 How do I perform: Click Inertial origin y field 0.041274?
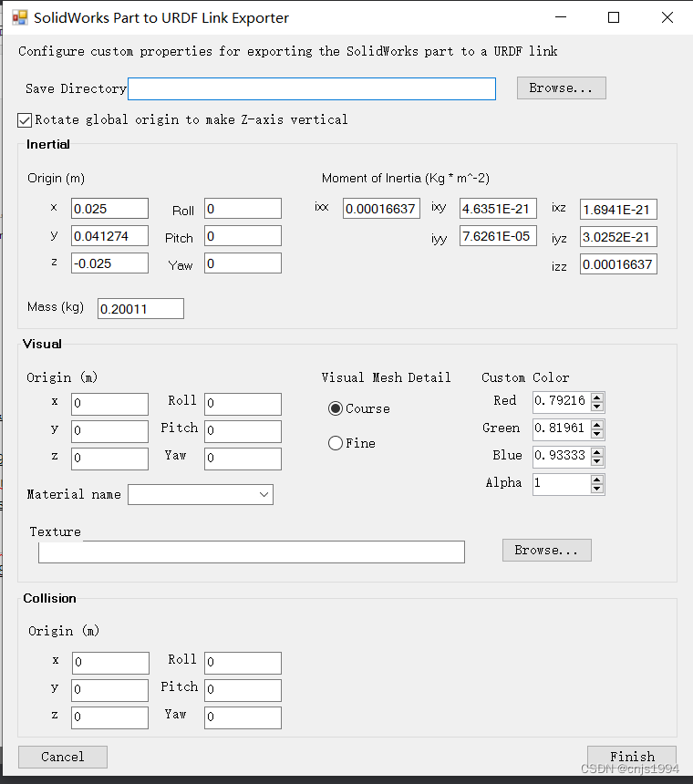109,236
